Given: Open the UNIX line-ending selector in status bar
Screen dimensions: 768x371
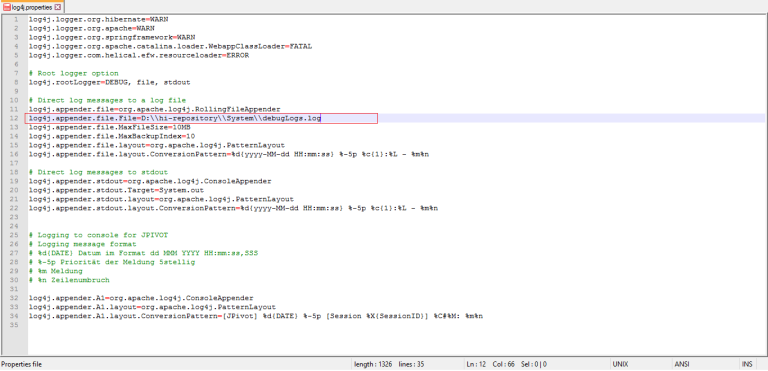Looking at the screenshot, I should point(620,364).
